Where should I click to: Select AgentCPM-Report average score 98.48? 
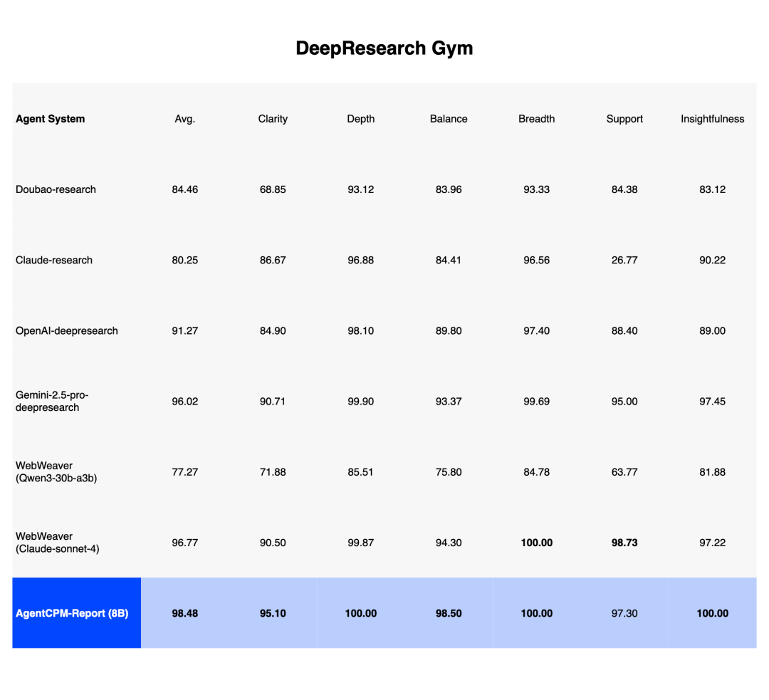click(185, 613)
